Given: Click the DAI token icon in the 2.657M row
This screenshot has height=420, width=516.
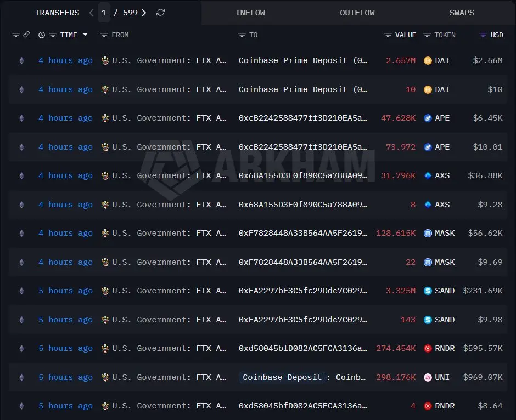Looking at the screenshot, I should coord(428,60).
